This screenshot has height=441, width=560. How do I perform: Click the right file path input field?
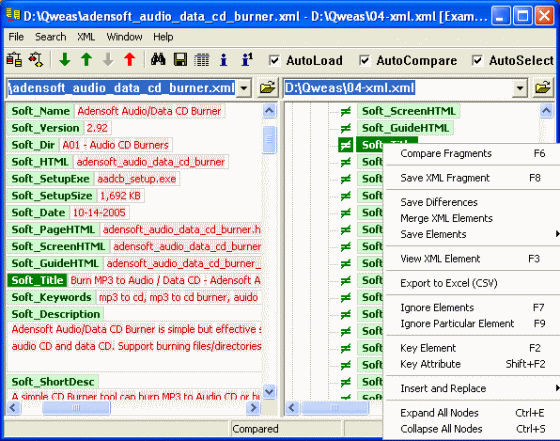click(x=398, y=88)
